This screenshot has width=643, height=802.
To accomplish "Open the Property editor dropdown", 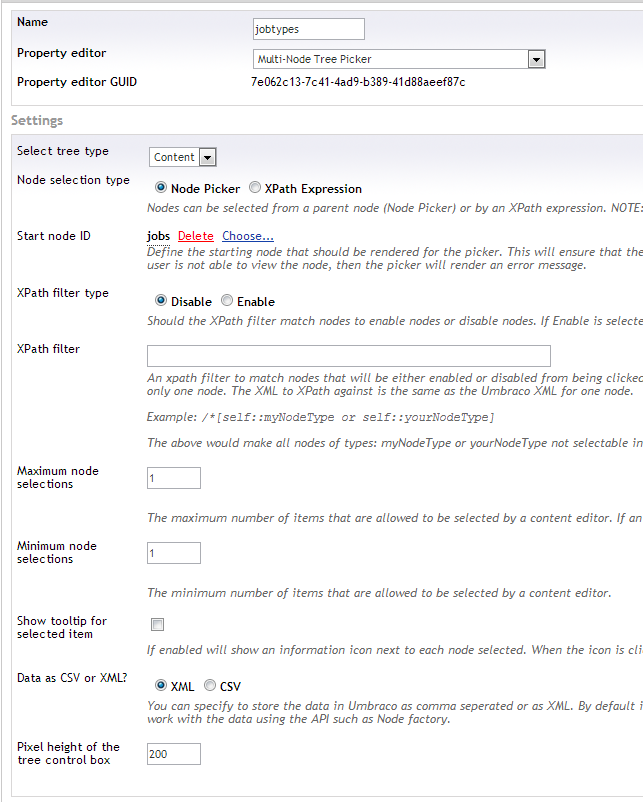I will click(x=399, y=59).
